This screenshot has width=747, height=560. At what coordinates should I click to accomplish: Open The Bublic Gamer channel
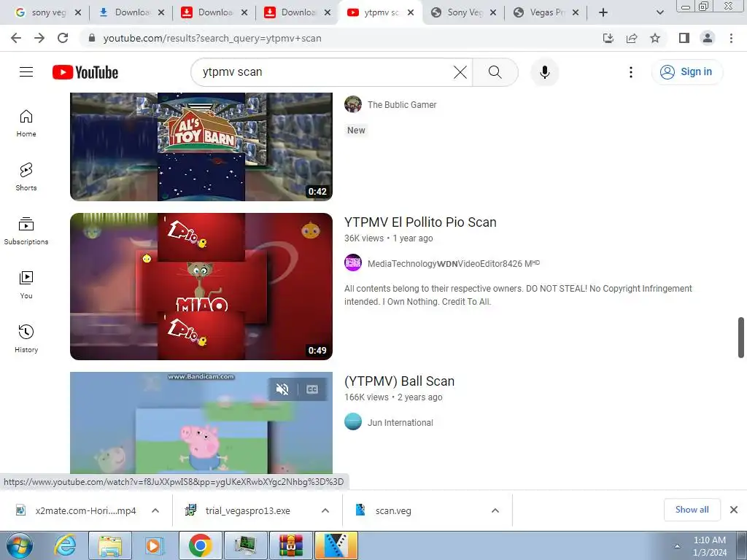(402, 105)
